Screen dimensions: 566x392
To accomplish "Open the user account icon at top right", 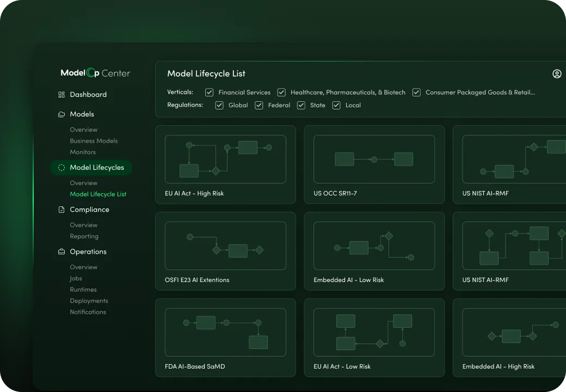I will click(557, 73).
